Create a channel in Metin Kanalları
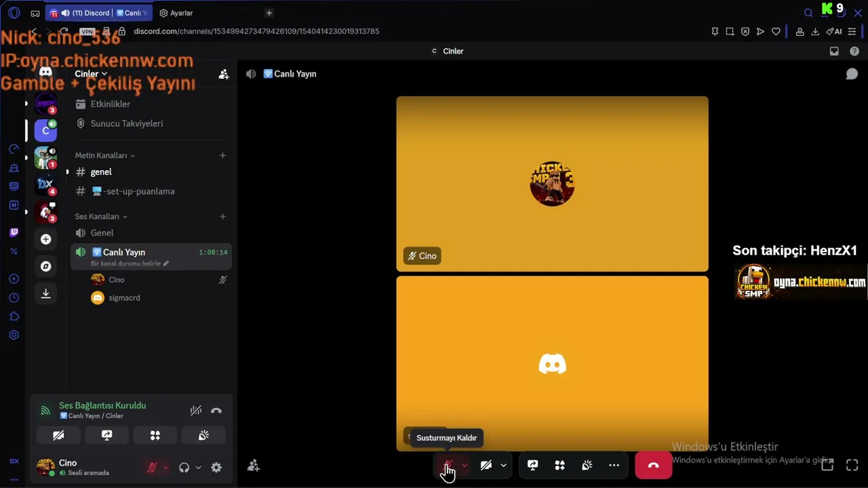The image size is (868, 488). (222, 155)
